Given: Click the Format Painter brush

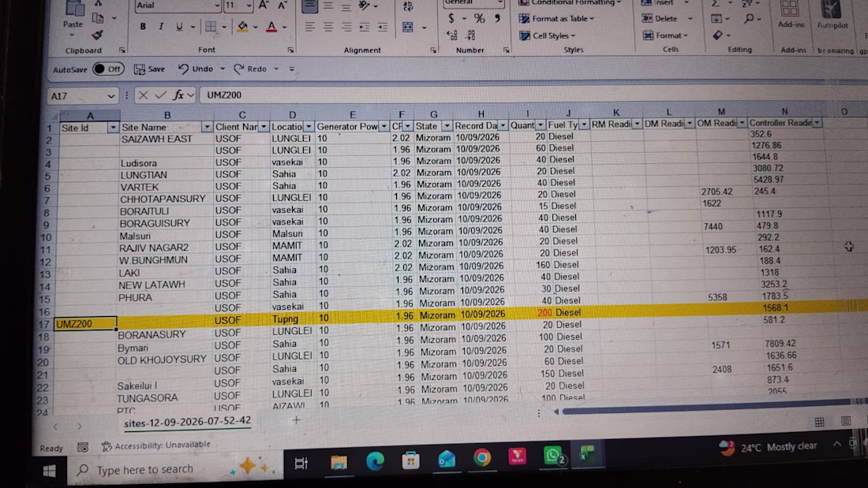Looking at the screenshot, I should [97, 35].
